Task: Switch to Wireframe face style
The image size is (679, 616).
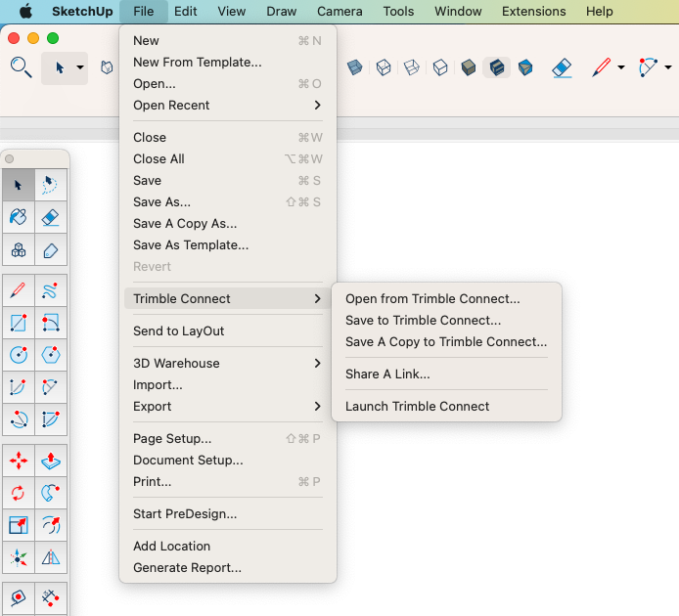Action: pyautogui.click(x=384, y=67)
